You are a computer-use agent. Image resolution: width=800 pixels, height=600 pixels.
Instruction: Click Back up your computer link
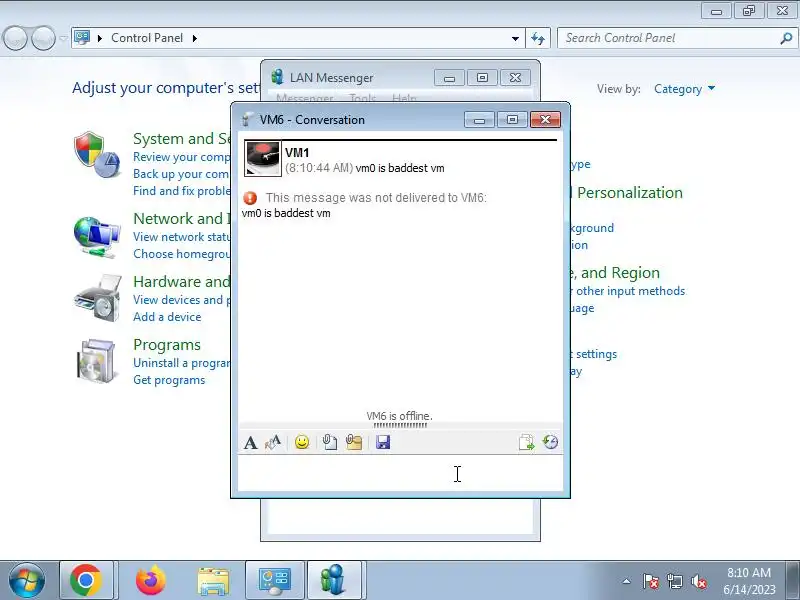click(182, 174)
